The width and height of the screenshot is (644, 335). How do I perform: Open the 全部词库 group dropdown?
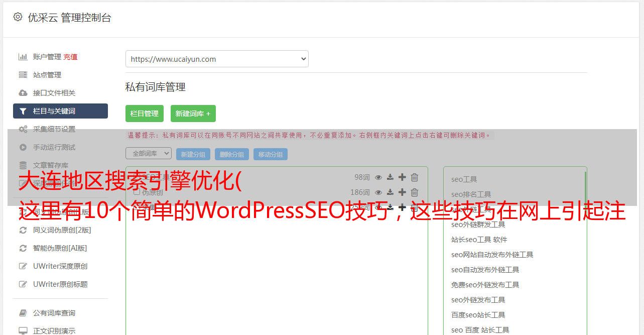pyautogui.click(x=149, y=153)
